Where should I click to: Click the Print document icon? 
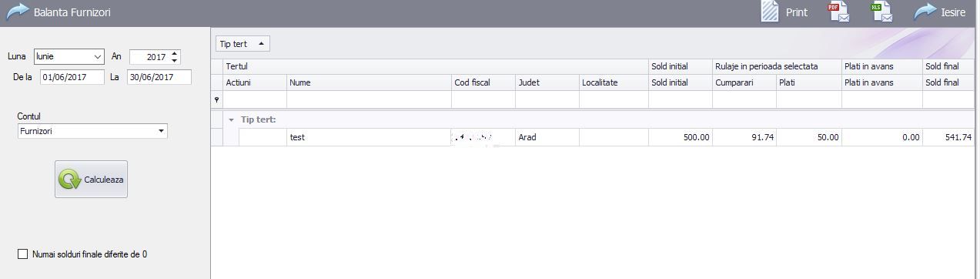pyautogui.click(x=771, y=12)
